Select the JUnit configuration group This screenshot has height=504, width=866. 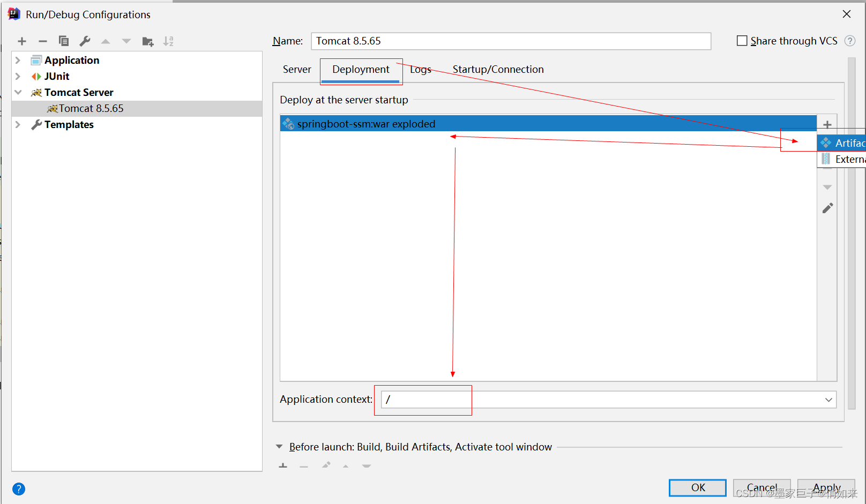click(x=57, y=76)
